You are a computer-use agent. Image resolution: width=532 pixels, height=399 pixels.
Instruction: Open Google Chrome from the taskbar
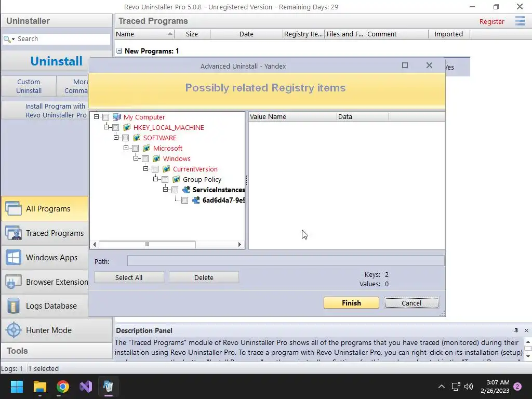(x=63, y=387)
